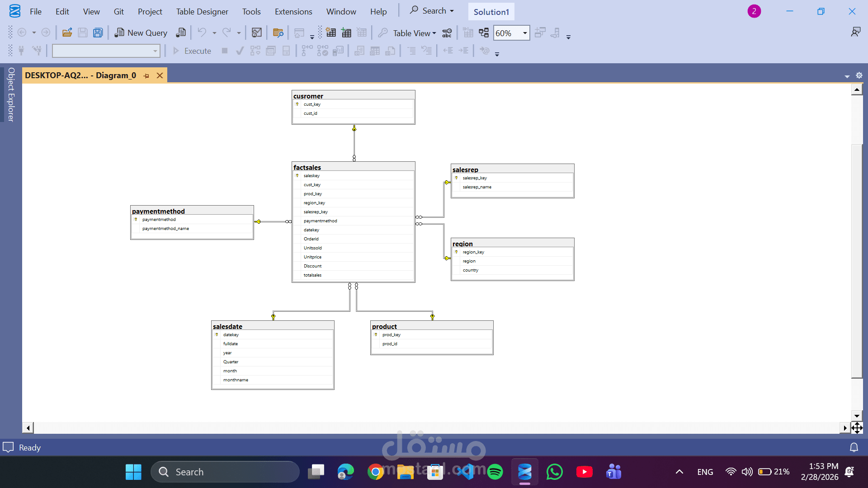Click the notifications badge showing 2
The image size is (868, 488).
(x=754, y=11)
